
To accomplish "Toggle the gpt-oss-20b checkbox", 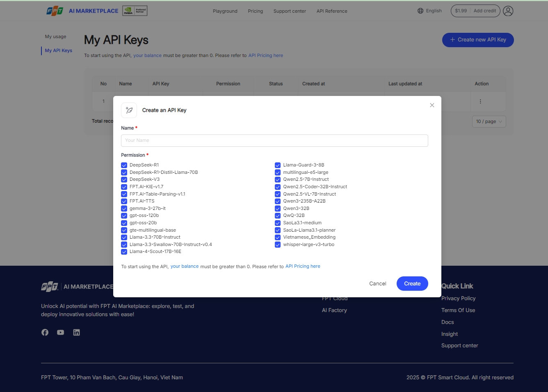I will [x=124, y=223].
